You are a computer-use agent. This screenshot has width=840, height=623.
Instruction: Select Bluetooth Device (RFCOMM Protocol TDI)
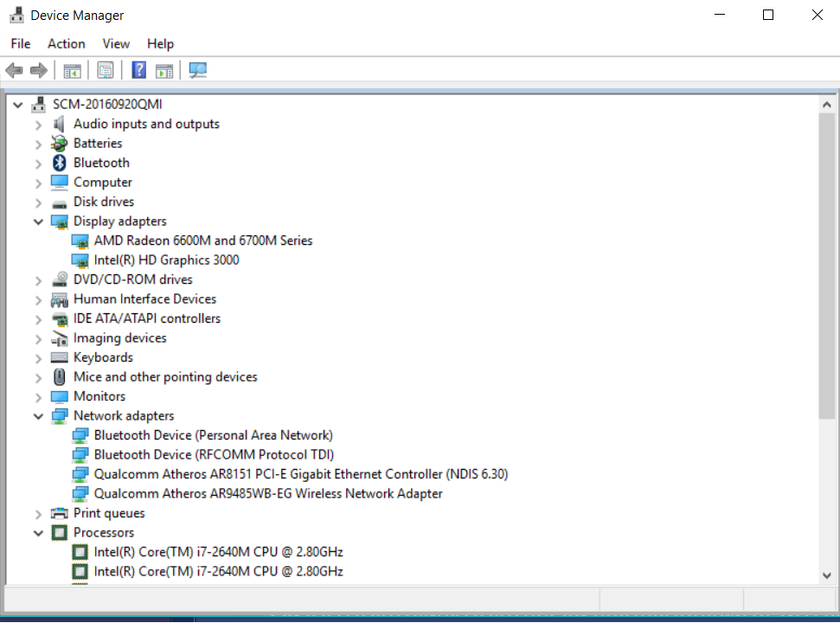point(214,455)
